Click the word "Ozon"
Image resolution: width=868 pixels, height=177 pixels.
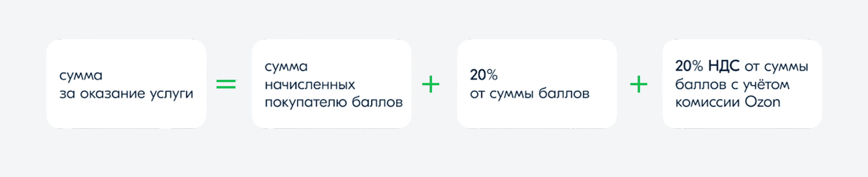click(762, 102)
